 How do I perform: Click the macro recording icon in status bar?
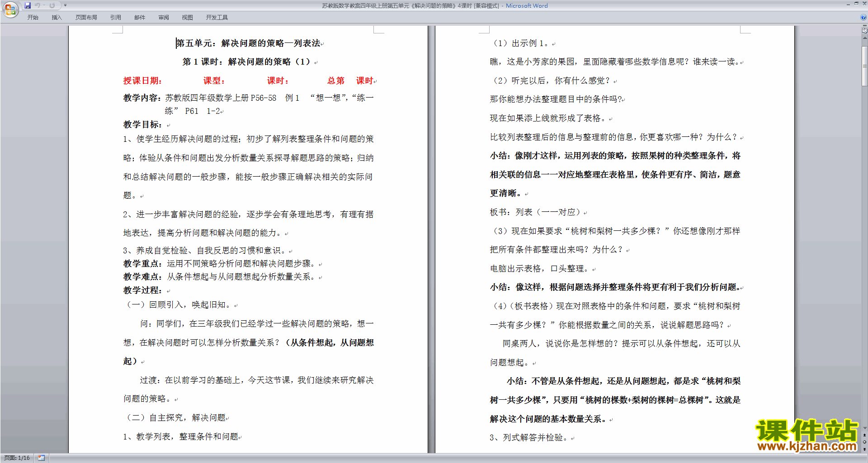(x=41, y=458)
